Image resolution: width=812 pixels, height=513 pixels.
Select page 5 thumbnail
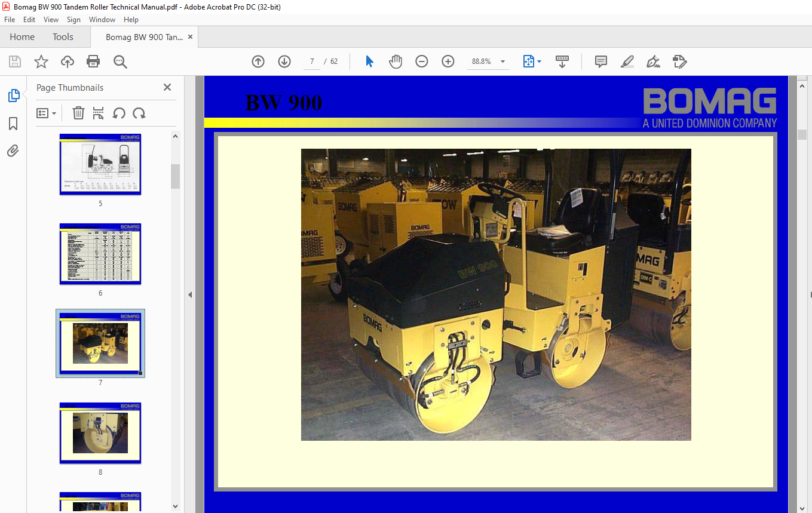pos(100,164)
